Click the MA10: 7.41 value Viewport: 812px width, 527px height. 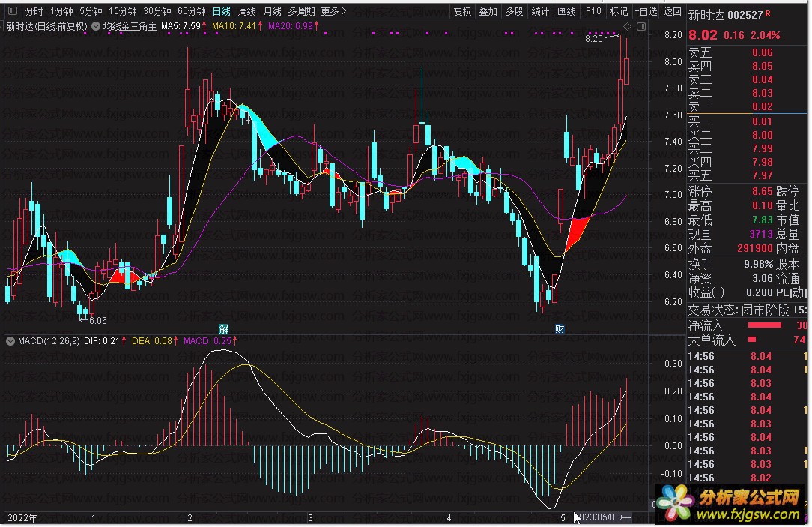234,26
